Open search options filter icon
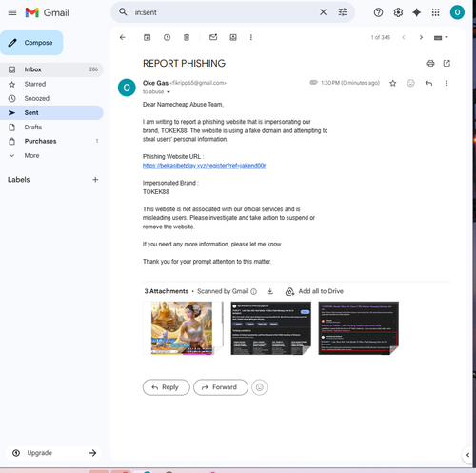Screen dimensions: 476x473 343,12
